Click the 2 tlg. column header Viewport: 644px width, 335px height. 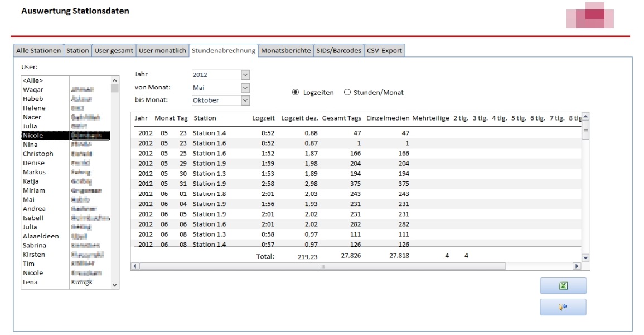tap(461, 118)
